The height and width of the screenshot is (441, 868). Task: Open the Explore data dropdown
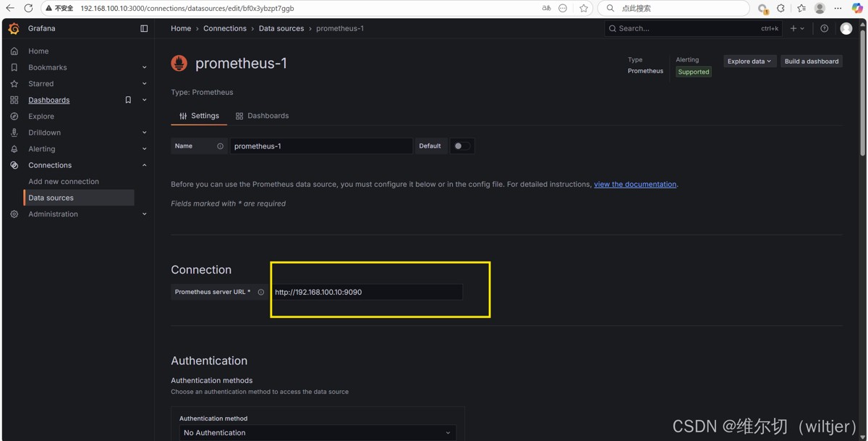[749, 61]
